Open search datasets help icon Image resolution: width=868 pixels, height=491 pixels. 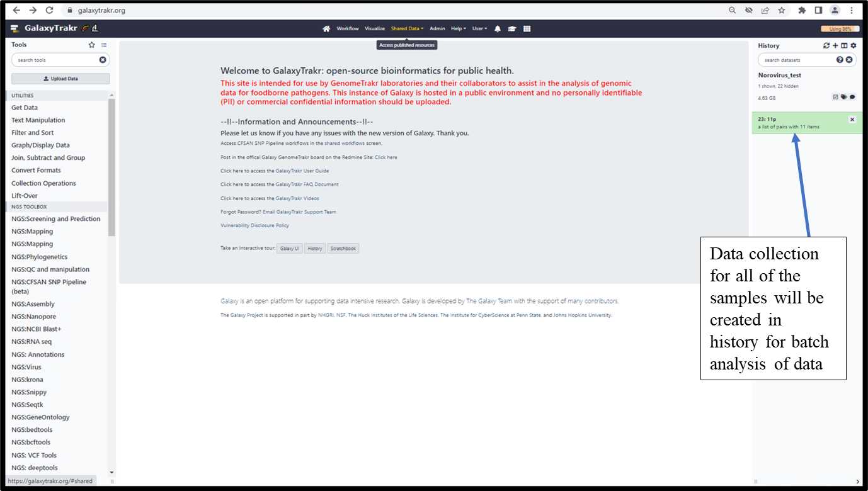(x=840, y=60)
